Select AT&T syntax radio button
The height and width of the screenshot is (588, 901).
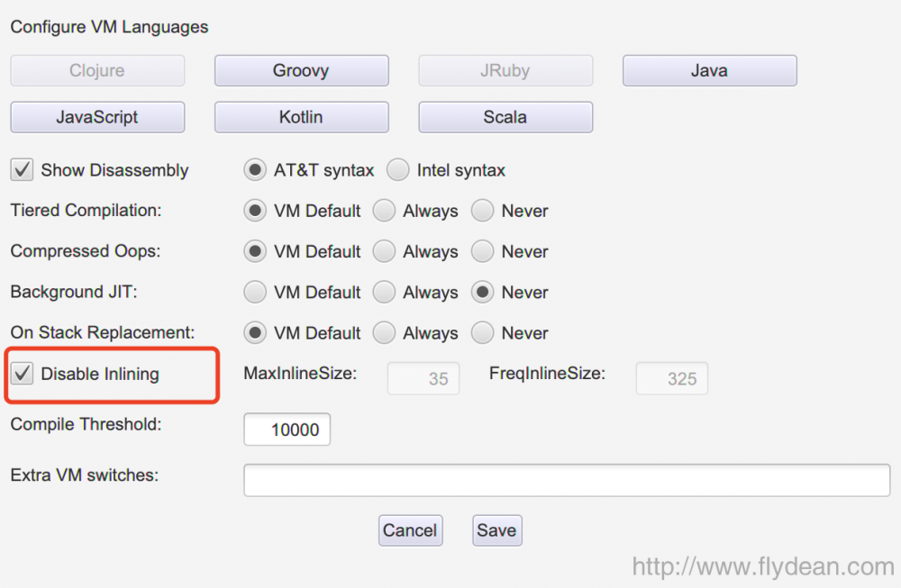tap(254, 169)
